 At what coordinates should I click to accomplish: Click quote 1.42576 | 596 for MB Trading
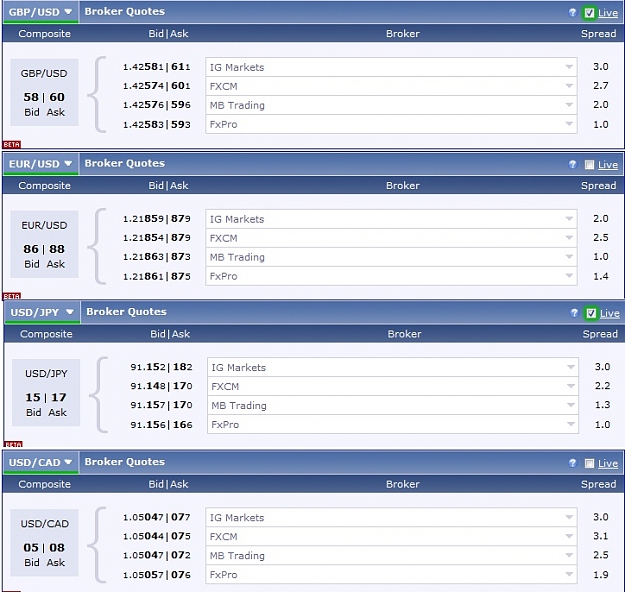[x=157, y=105]
